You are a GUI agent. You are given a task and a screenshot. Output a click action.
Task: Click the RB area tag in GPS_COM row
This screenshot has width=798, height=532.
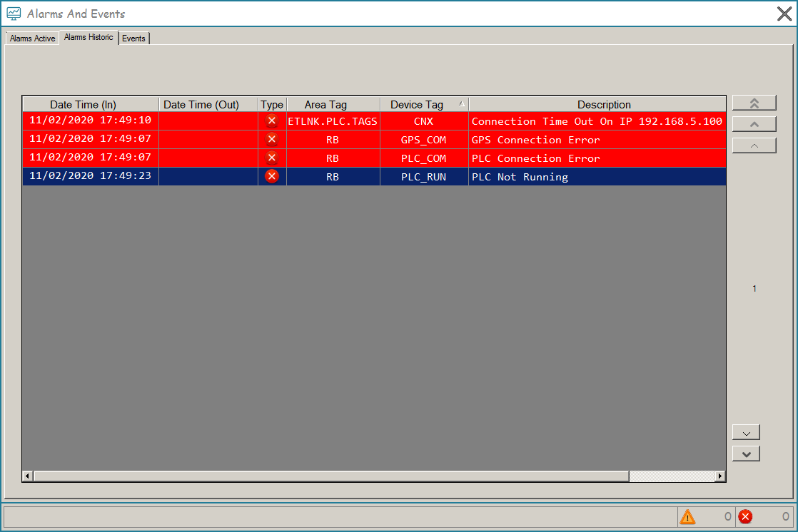[x=333, y=139]
